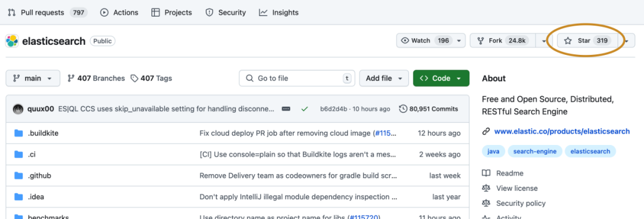Open the Pull requests tab
Screen dimensions: 644x219
[48, 13]
